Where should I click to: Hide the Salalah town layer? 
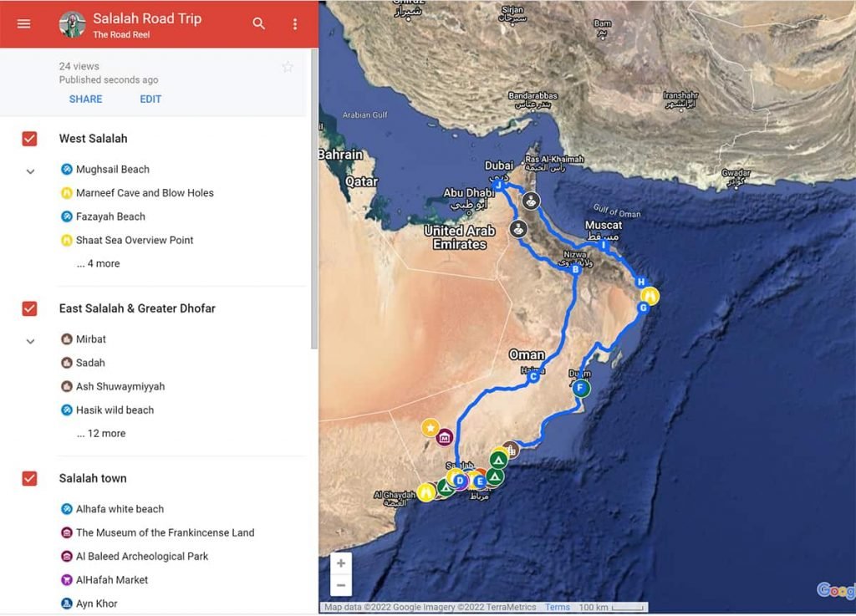point(29,478)
